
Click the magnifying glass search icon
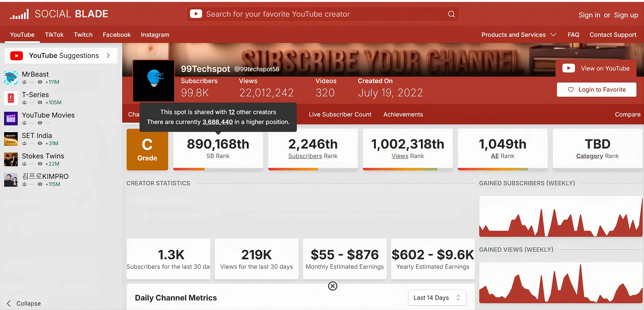point(451,14)
